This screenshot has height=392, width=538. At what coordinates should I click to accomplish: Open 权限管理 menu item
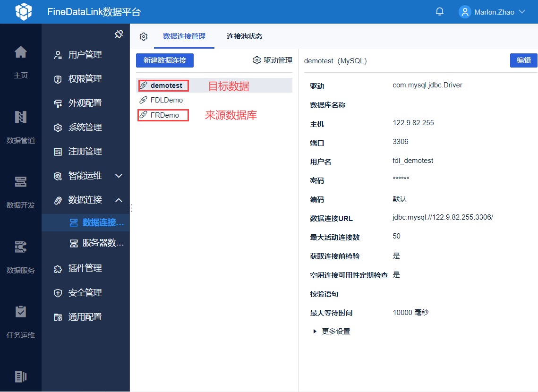pyautogui.click(x=85, y=79)
